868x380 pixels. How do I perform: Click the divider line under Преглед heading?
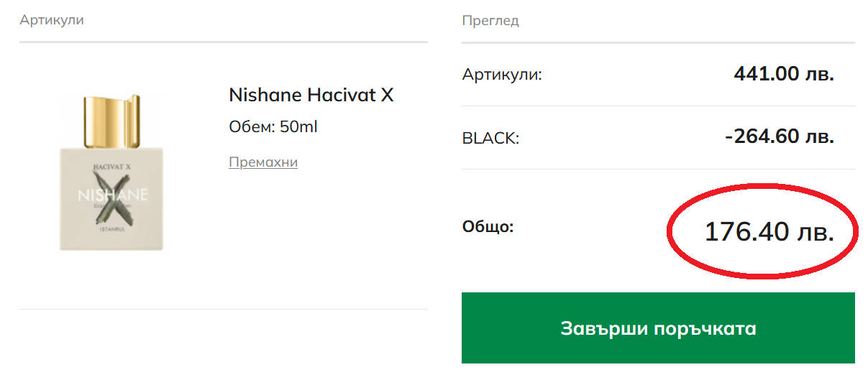658,43
